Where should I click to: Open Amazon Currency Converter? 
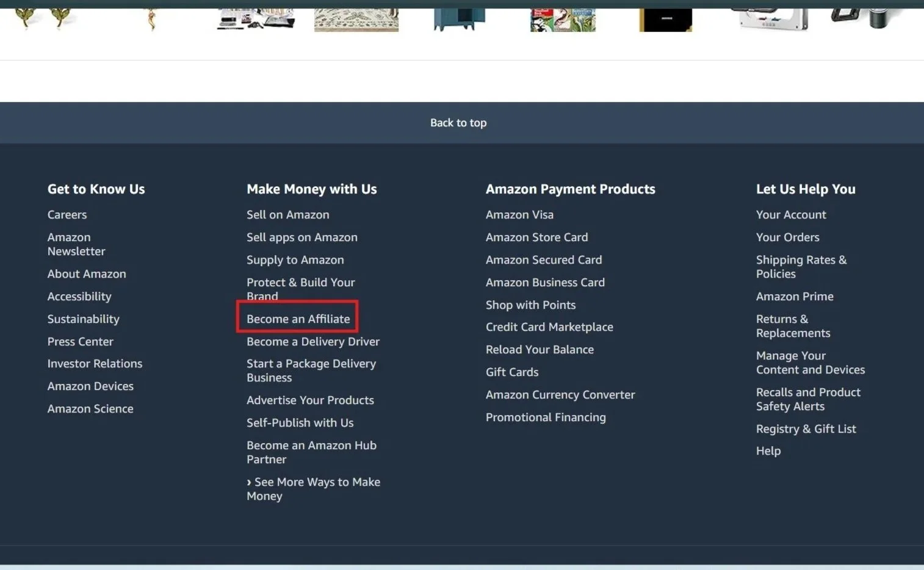point(560,394)
